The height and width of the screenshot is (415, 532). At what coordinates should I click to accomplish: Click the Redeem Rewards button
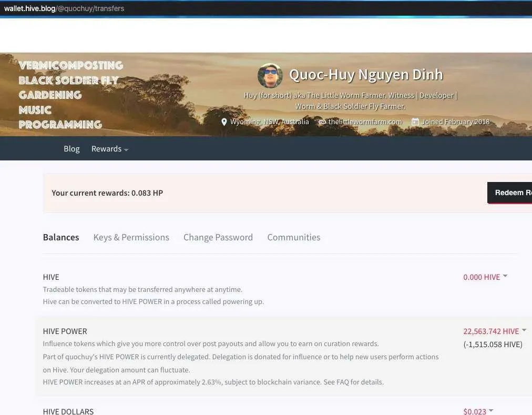509,193
